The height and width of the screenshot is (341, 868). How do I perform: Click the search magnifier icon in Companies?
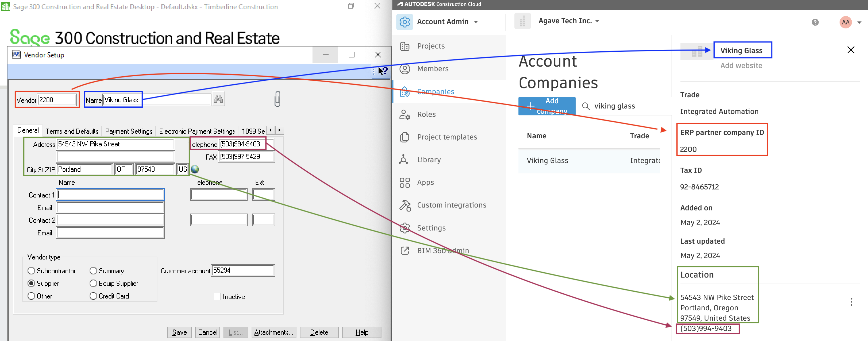point(586,106)
